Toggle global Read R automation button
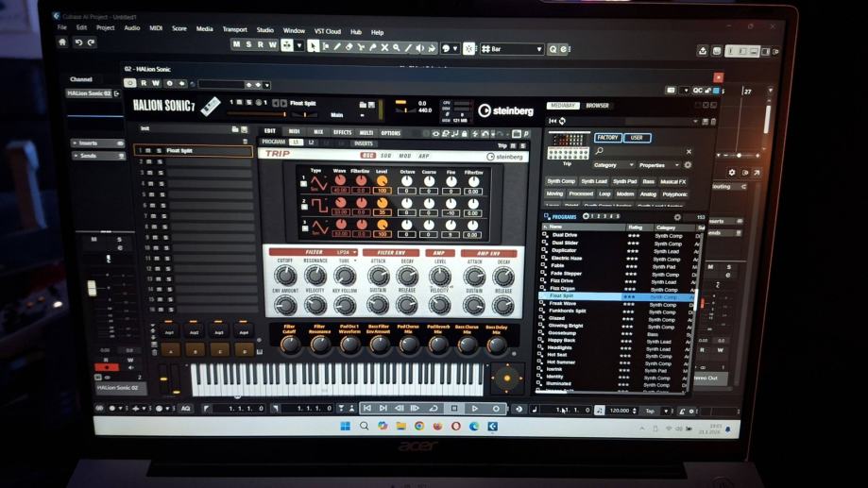 (x=260, y=44)
